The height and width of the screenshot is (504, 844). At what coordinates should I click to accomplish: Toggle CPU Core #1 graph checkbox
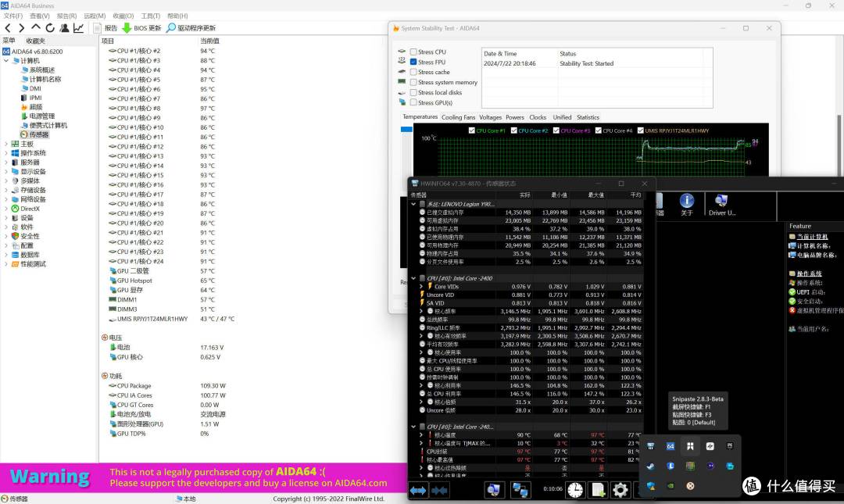point(471,130)
